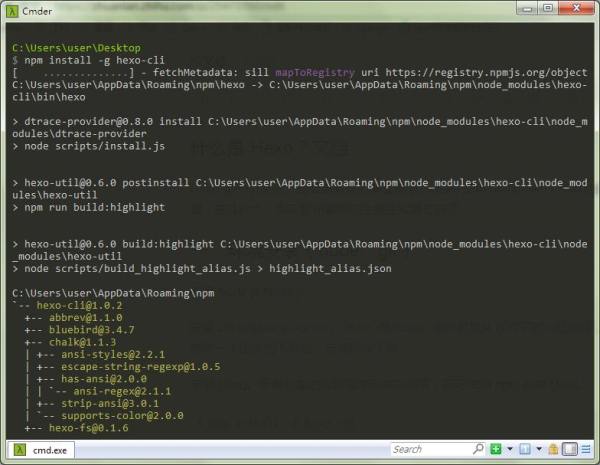Click the active console number icon

click(x=525, y=449)
